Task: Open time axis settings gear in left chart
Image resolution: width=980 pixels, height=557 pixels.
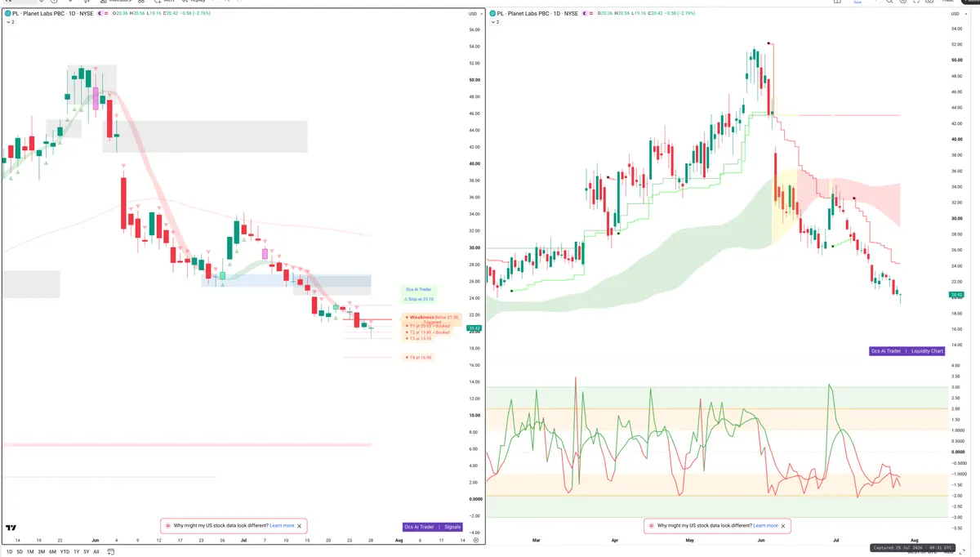Action: [474, 541]
